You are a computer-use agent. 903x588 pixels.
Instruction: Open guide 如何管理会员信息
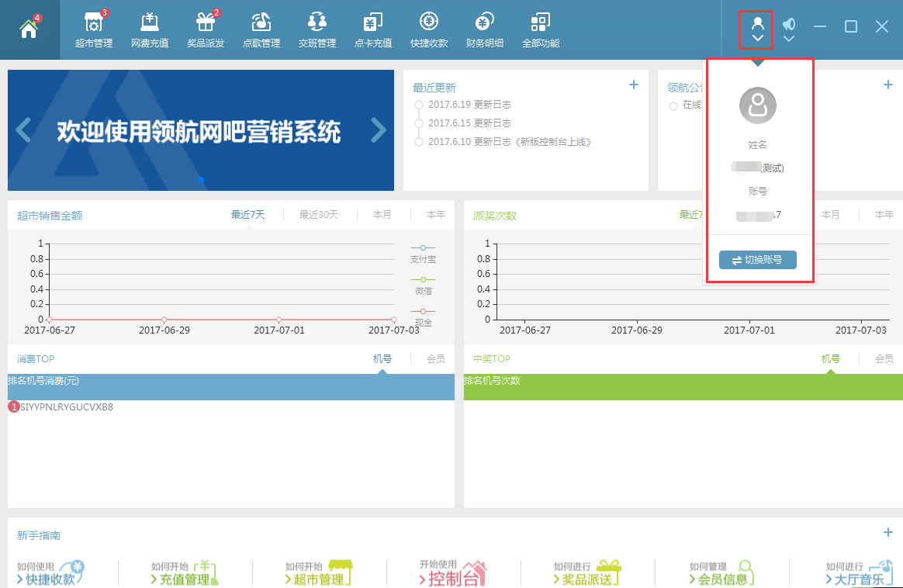(x=721, y=572)
